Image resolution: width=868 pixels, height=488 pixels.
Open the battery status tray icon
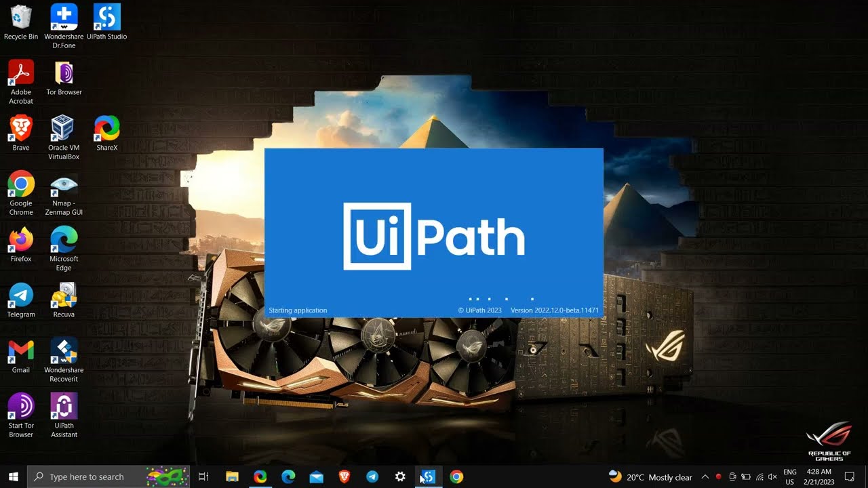pos(746,477)
